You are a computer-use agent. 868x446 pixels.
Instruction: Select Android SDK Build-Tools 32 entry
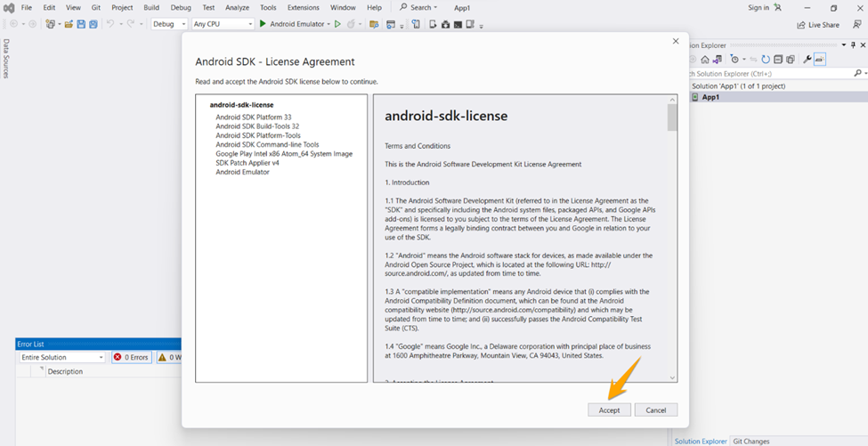tap(257, 126)
